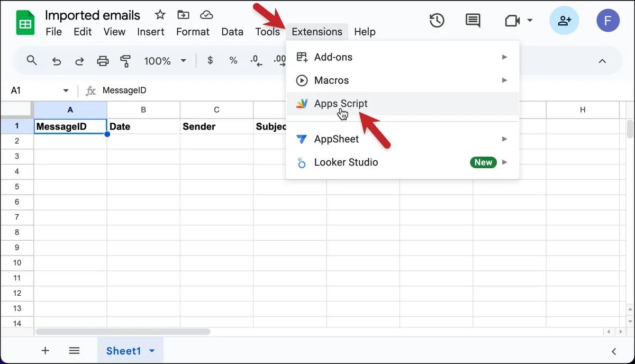
Task: Select column H header
Action: 583,110
